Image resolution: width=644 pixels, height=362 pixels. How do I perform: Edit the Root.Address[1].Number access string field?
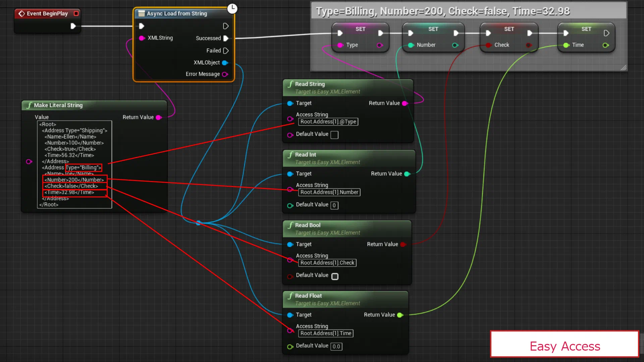pyautogui.click(x=329, y=192)
